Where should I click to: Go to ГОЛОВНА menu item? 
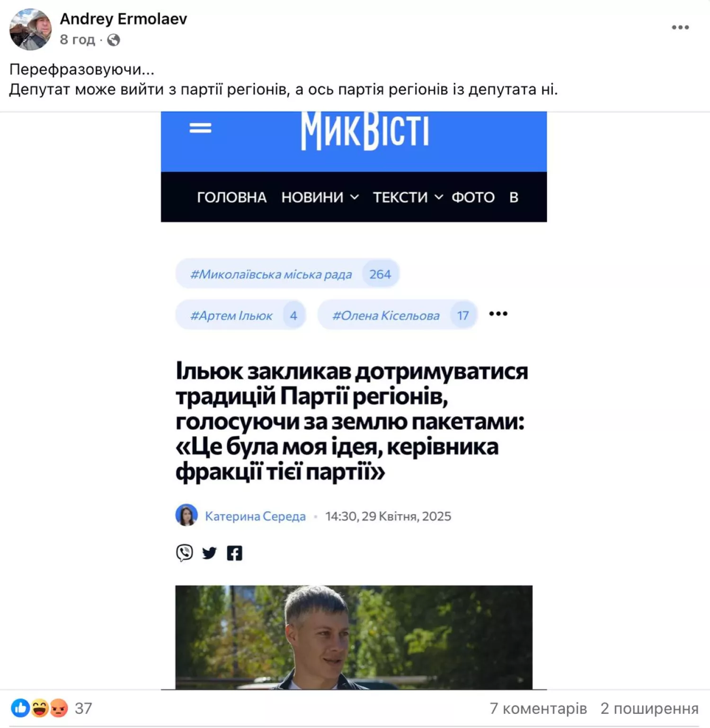[231, 197]
